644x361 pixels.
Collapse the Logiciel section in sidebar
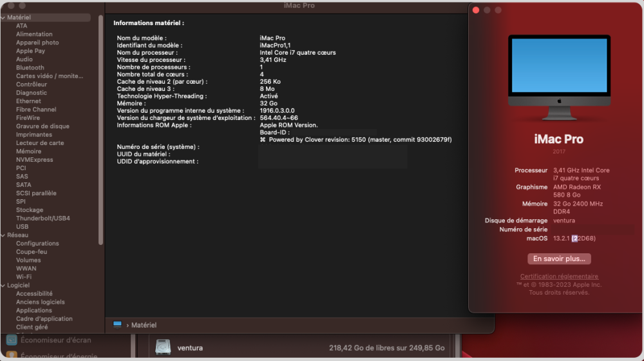[x=3, y=286]
